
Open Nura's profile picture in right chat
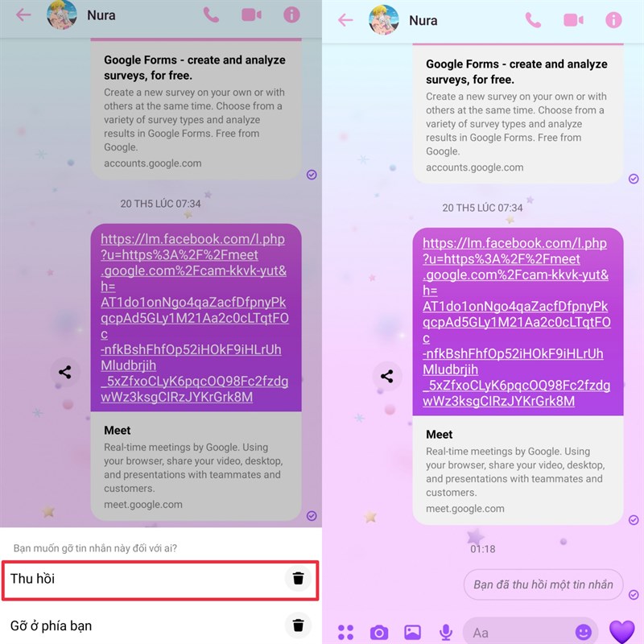click(384, 19)
